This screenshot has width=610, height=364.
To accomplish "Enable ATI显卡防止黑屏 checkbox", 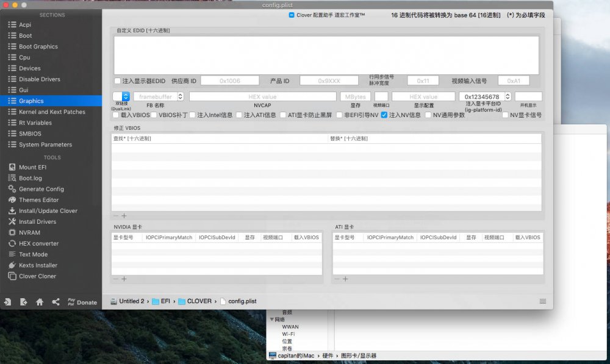I will [283, 115].
